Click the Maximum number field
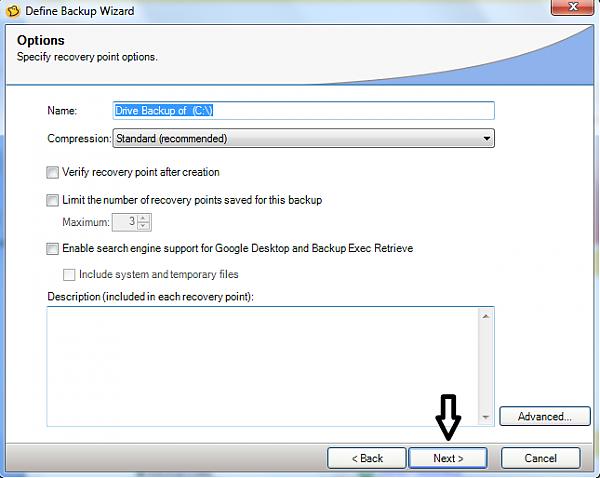 [x=125, y=222]
